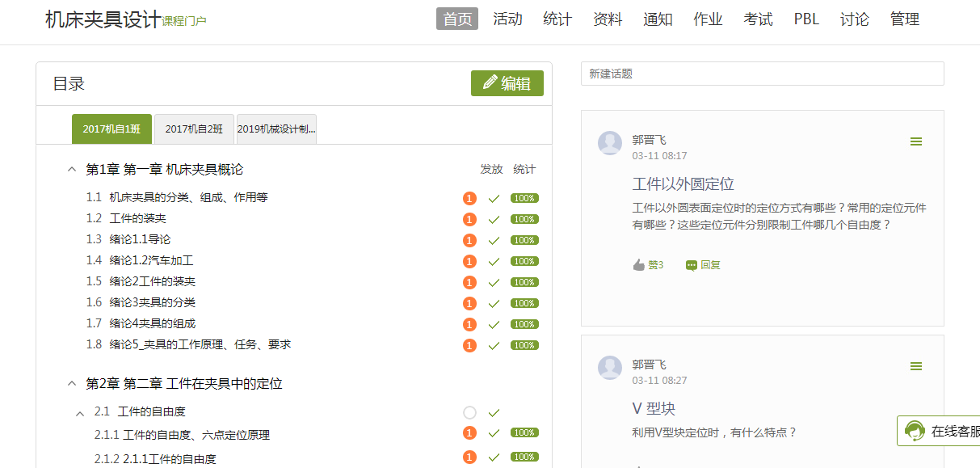Collapse chapter 第1章 机床夹具概论
Image resolution: width=980 pixels, height=468 pixels.
[72, 169]
